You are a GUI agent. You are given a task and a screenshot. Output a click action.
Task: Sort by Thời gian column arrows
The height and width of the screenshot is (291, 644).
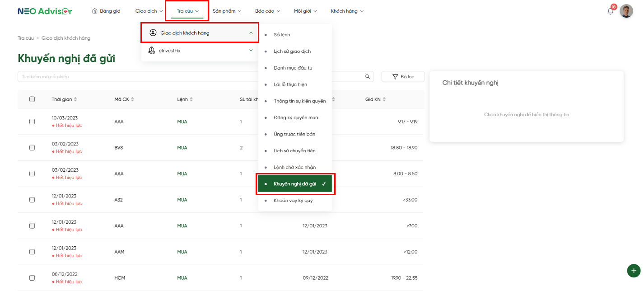coord(75,99)
